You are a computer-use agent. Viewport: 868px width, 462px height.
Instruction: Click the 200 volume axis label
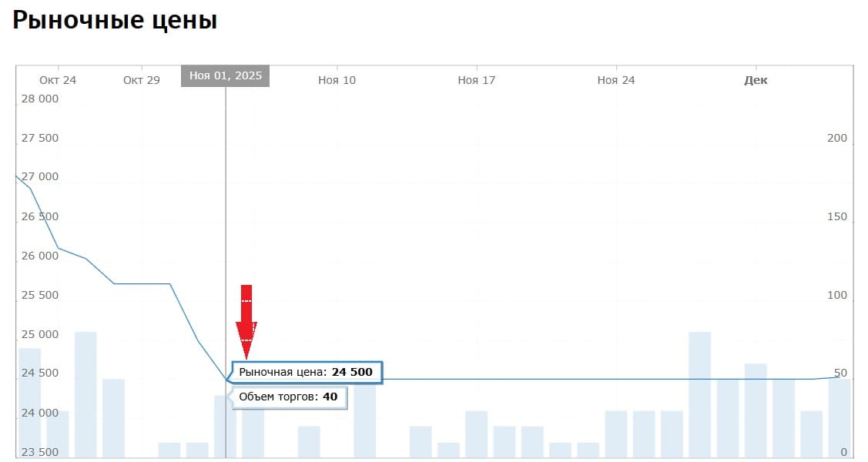836,138
